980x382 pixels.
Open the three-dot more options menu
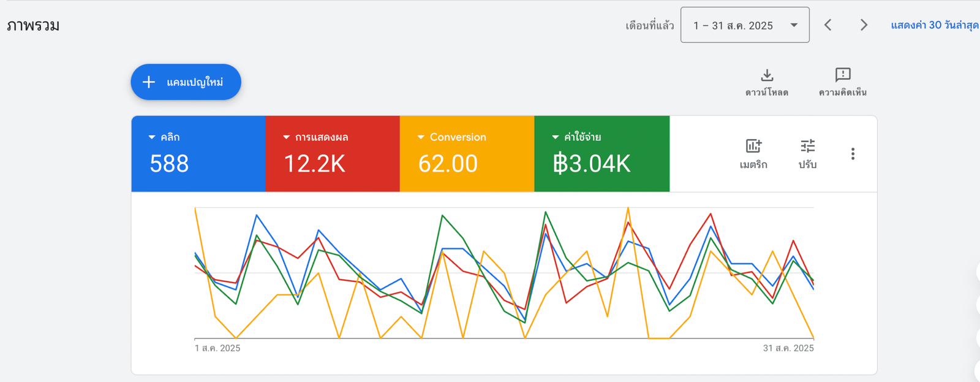[853, 154]
